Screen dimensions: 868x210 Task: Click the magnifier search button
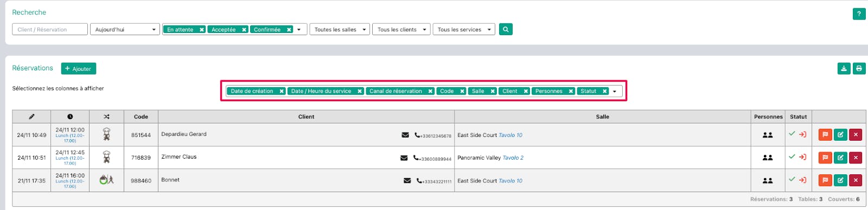(506, 29)
